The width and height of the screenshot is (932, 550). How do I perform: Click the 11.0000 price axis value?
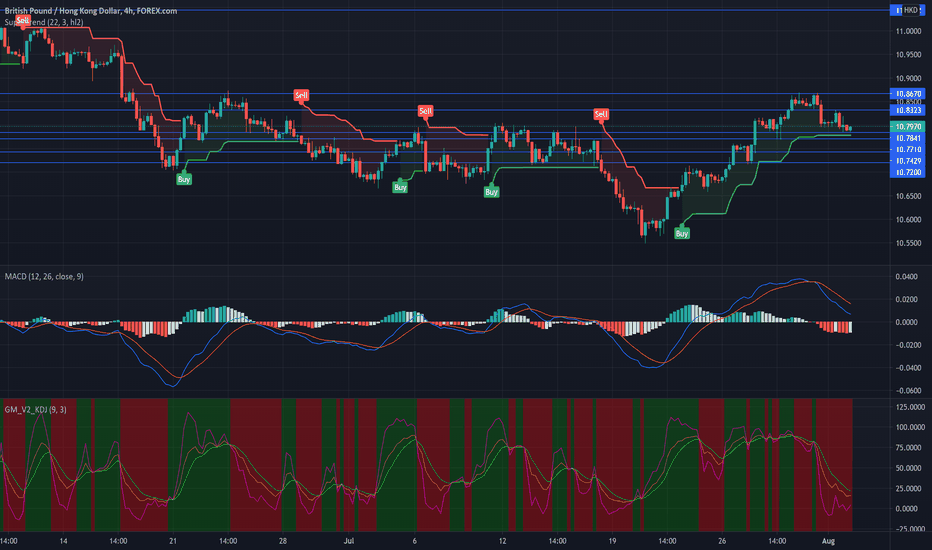[909, 31]
